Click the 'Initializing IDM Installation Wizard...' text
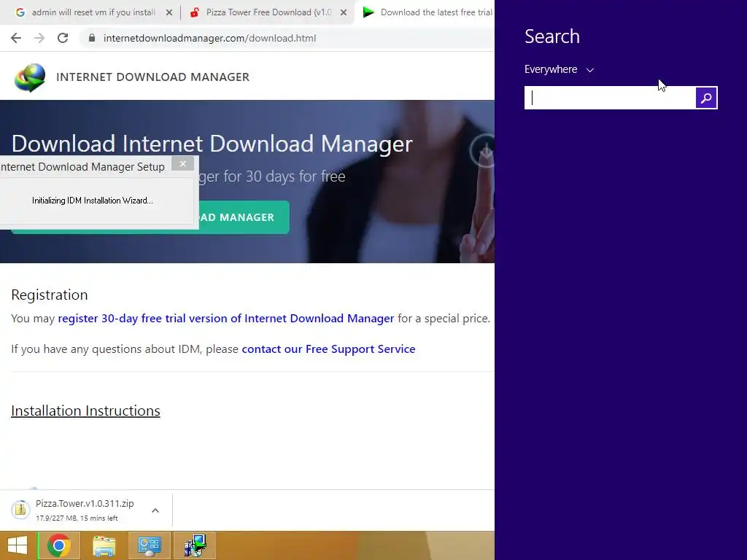 coord(93,201)
